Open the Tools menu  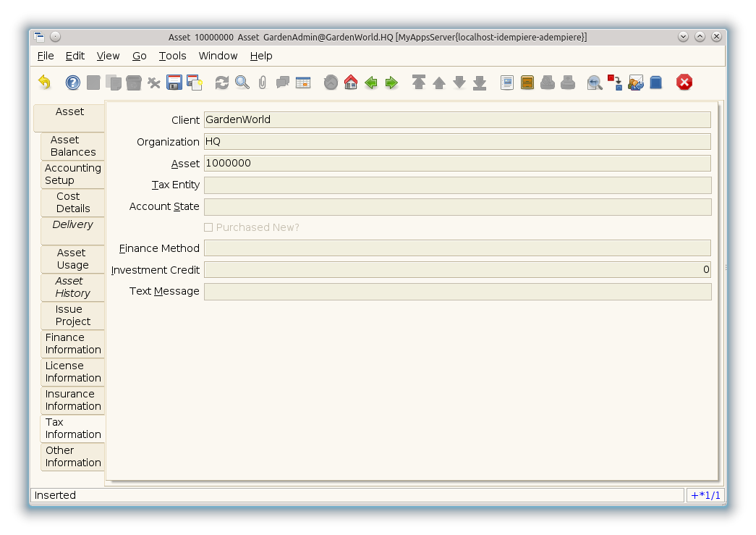tap(172, 56)
